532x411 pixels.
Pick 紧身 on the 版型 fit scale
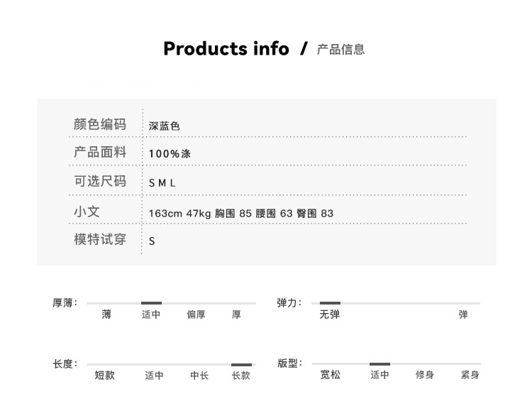point(470,375)
